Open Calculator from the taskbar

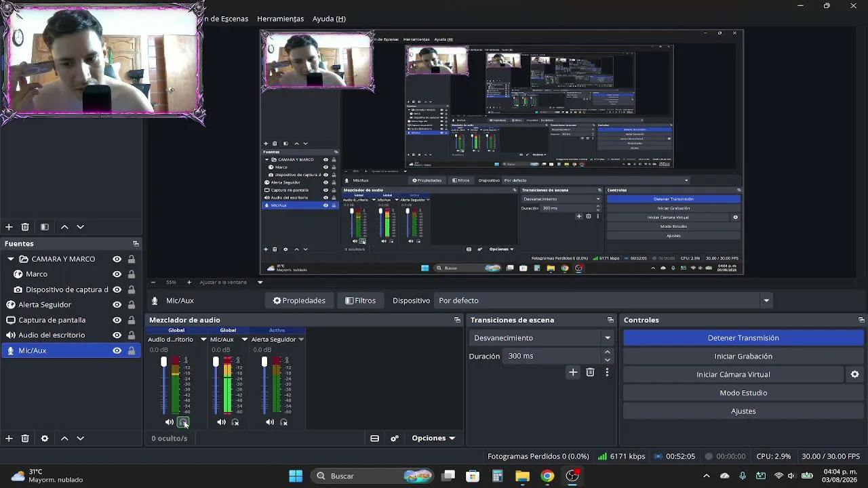(497, 476)
